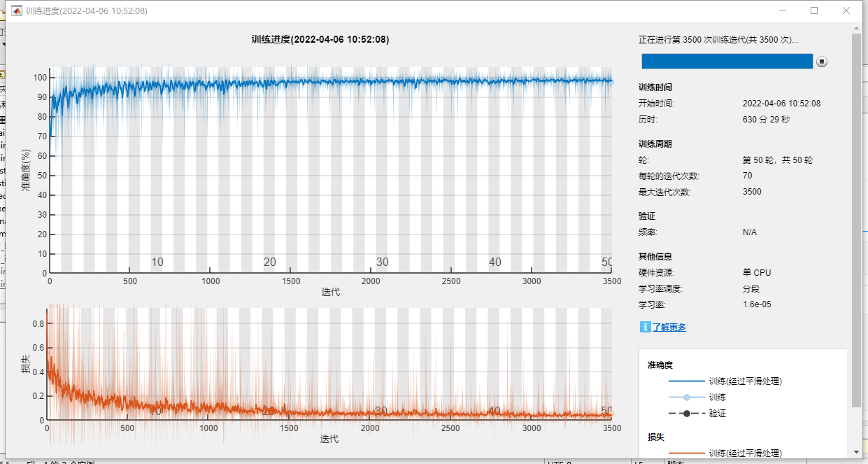Screen dimensions: 868x464
Task: Maximize the training progress window
Action: [814, 10]
